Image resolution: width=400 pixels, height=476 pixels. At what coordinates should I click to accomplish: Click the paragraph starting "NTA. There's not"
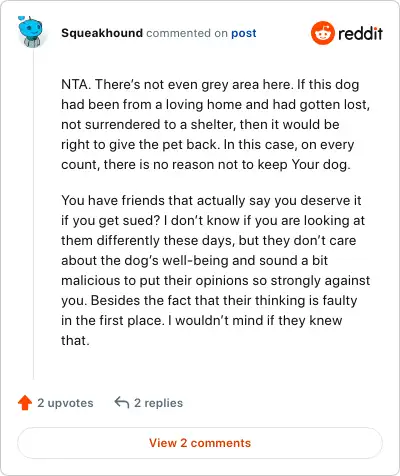coord(215,124)
